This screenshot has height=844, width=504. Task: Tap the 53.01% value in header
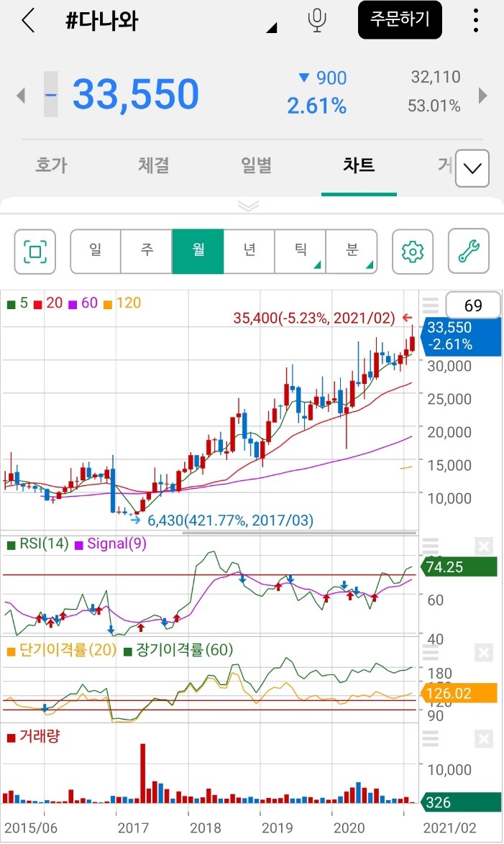(434, 106)
